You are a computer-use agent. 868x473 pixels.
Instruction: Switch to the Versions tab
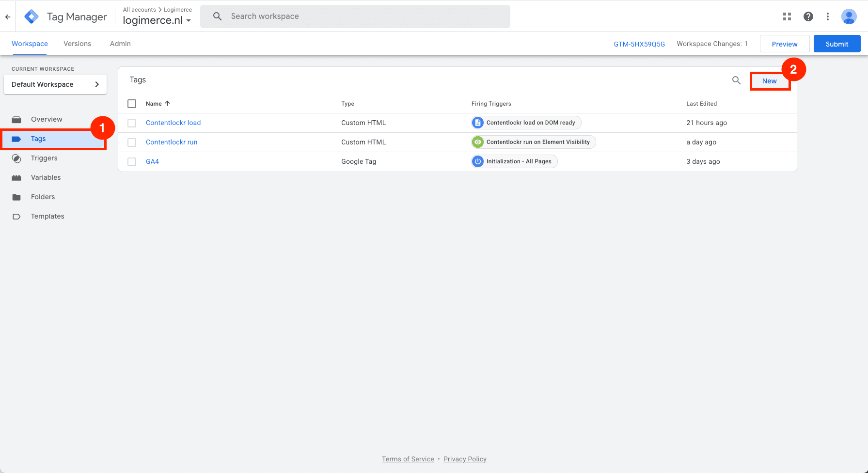click(x=77, y=44)
